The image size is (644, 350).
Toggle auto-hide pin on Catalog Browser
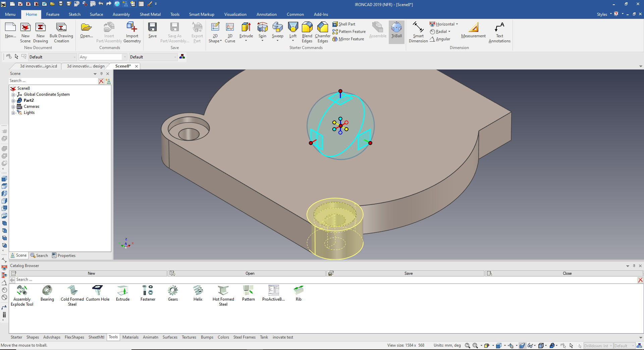point(634,266)
